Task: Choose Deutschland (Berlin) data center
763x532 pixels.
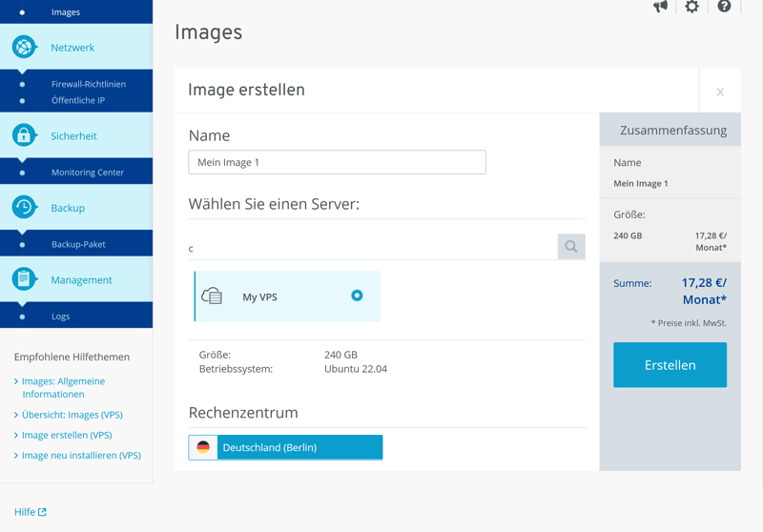Action: tap(285, 447)
